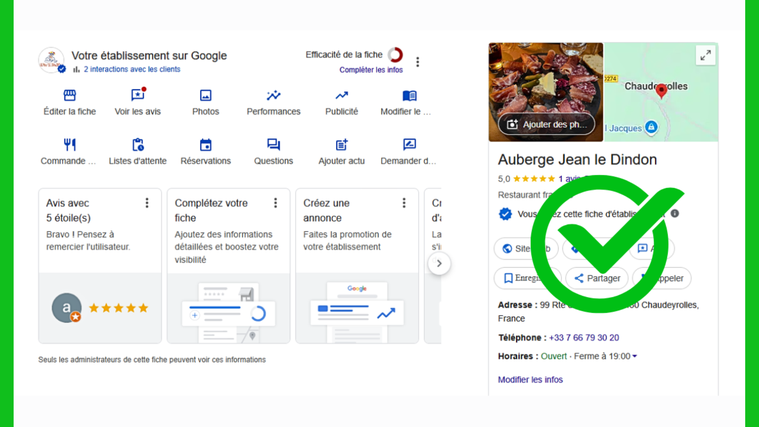Open options for Complétez votre fiche card
The width and height of the screenshot is (759, 427).
point(275,203)
